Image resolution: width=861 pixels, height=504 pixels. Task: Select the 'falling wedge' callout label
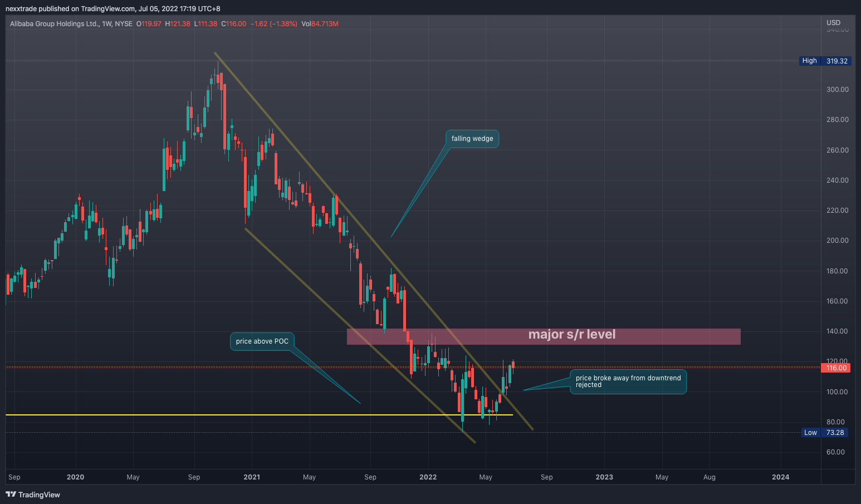point(472,139)
